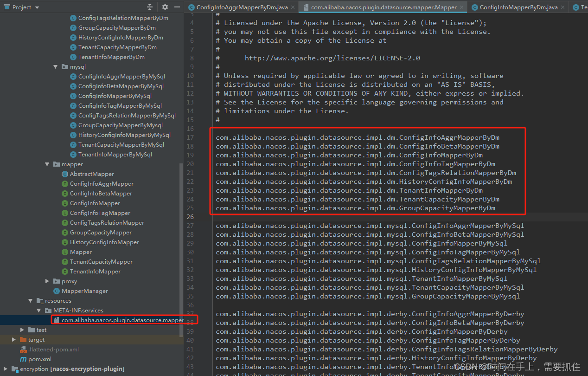Collapse the mysql package folder

pyautogui.click(x=56, y=67)
